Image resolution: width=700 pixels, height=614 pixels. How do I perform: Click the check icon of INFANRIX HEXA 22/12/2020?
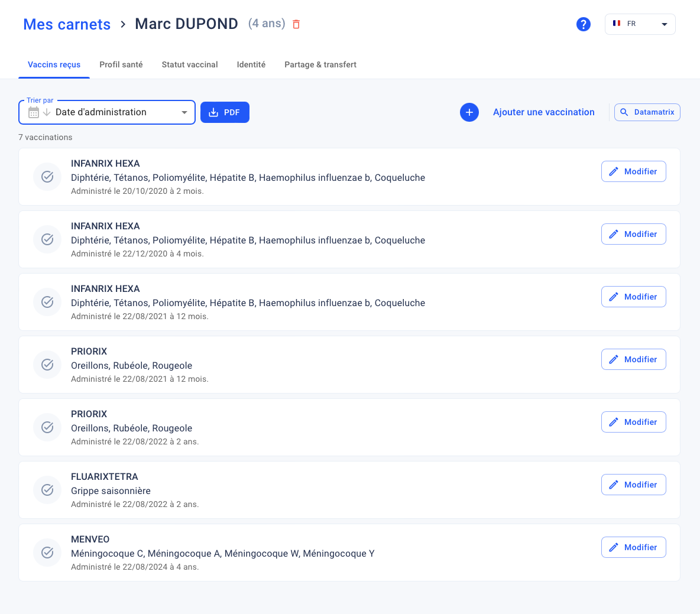click(x=47, y=239)
